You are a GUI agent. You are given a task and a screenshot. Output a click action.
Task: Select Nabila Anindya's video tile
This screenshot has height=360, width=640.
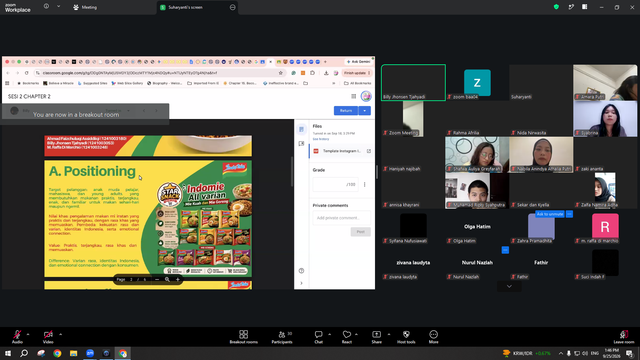coord(541,154)
